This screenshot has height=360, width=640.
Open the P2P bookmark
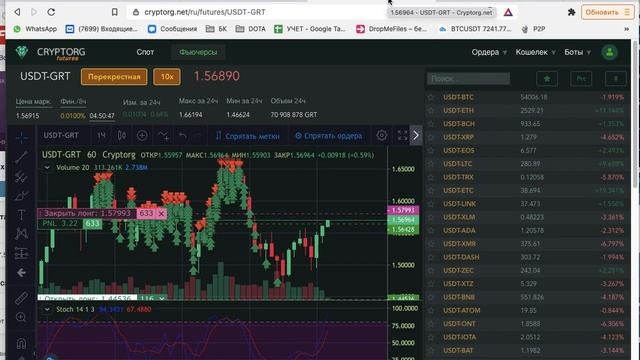pyautogui.click(x=533, y=29)
